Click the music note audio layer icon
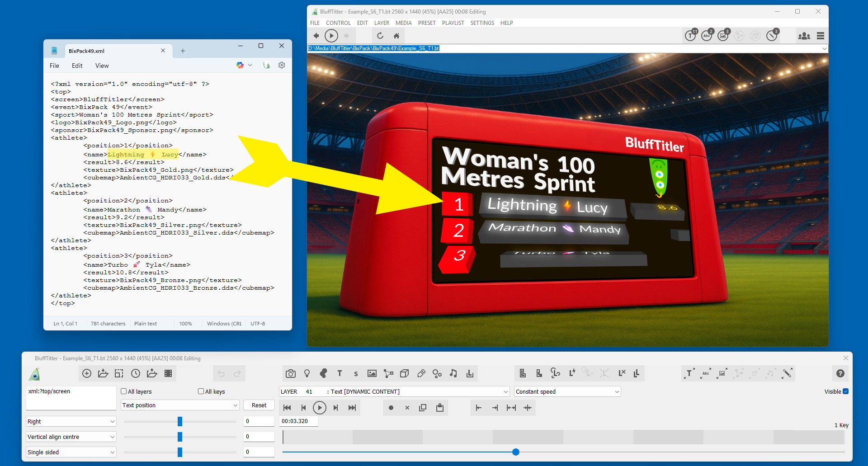This screenshot has height=466, width=868. pyautogui.click(x=453, y=373)
